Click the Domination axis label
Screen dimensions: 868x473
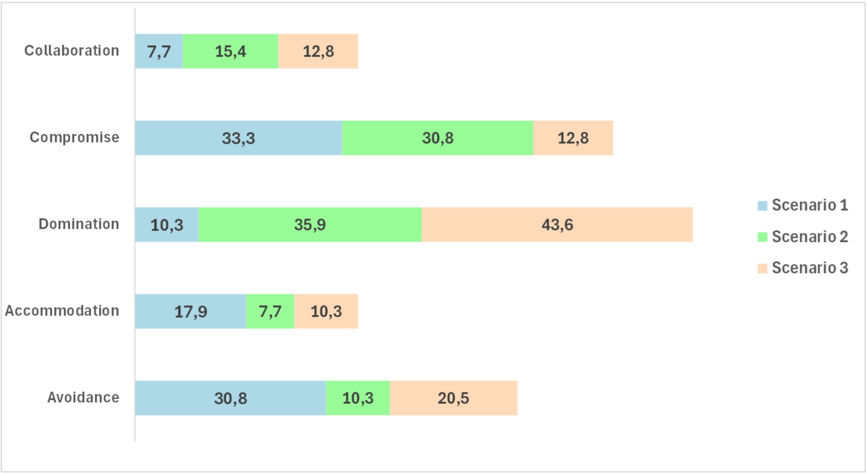click(x=79, y=224)
